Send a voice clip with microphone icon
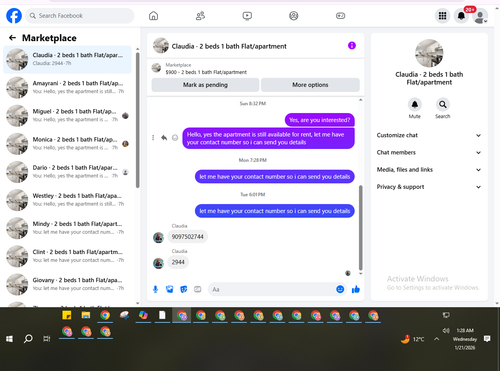 (155, 289)
